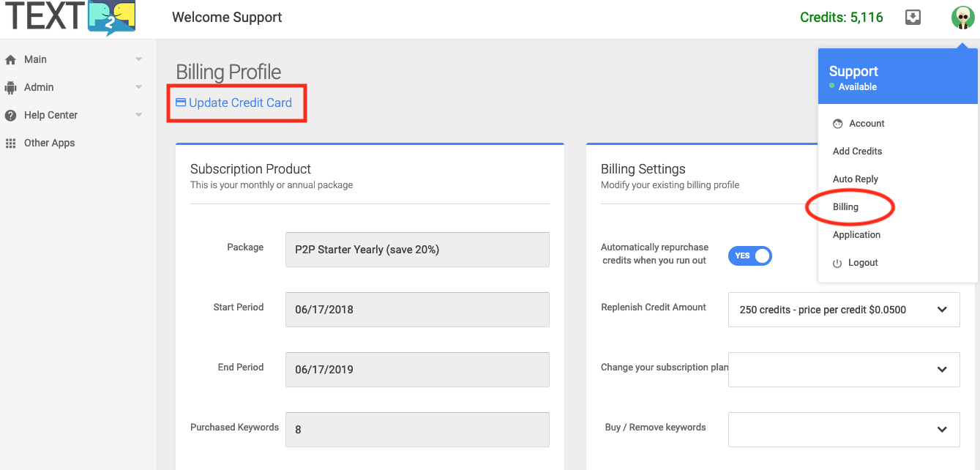Choose Add Credits in the user menu
This screenshot has width=980, height=470.
pyautogui.click(x=857, y=152)
